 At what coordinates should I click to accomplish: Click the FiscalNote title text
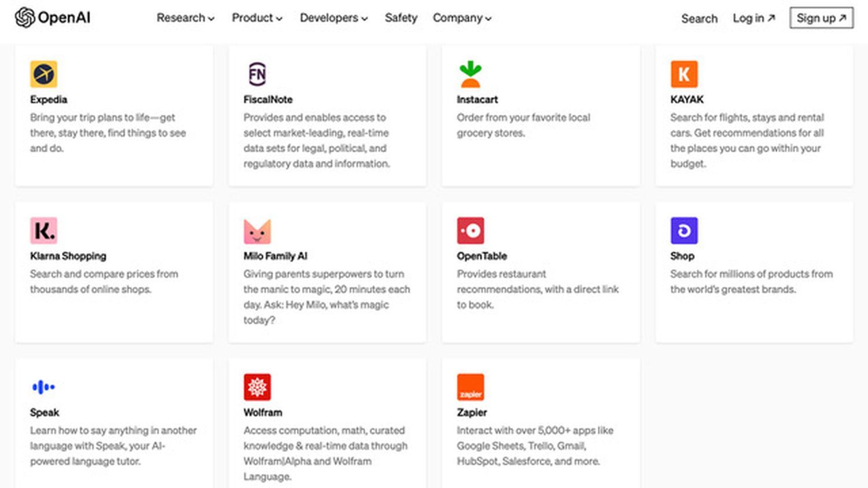click(268, 100)
